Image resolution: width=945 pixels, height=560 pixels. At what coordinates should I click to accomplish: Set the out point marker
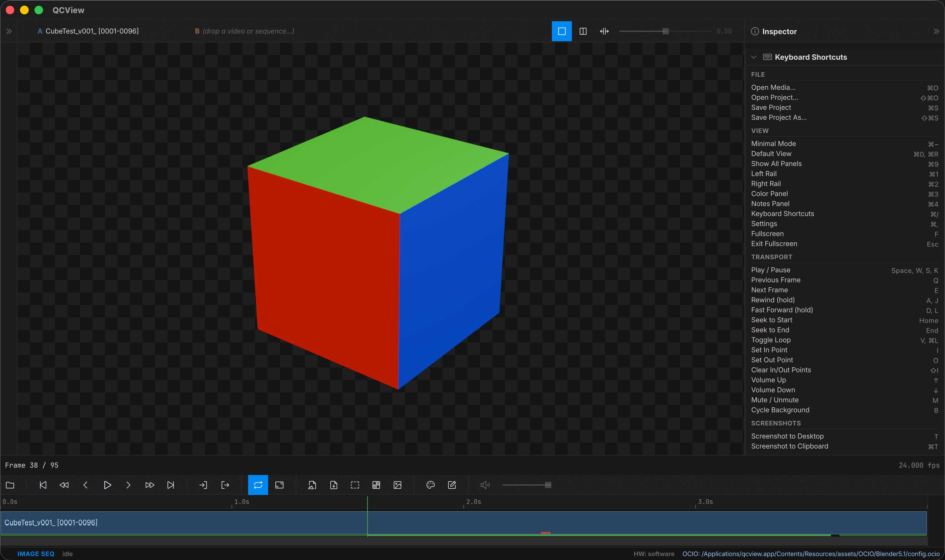[x=225, y=485]
